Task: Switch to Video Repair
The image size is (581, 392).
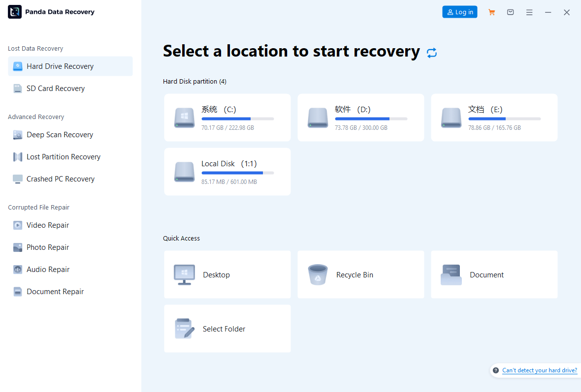Action: click(x=70, y=225)
